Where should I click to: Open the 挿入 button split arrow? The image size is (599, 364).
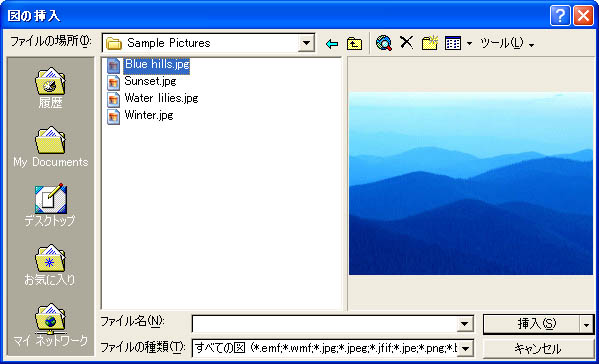tap(586, 325)
